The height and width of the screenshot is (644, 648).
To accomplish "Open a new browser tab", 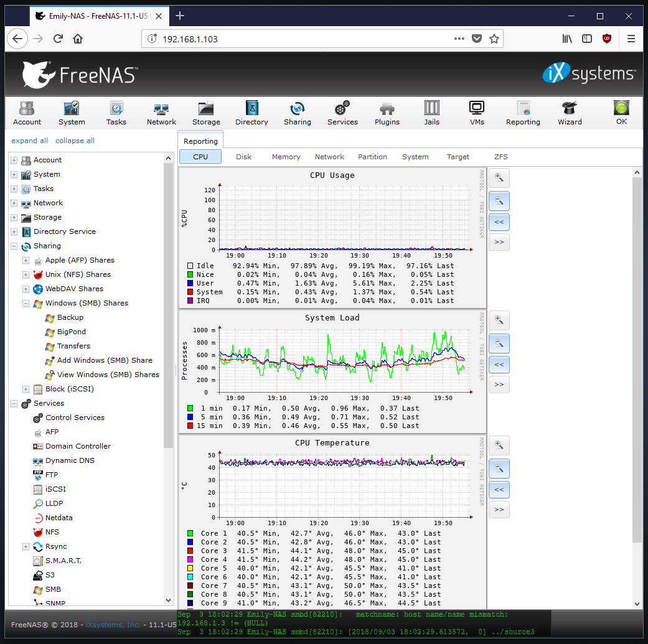I will pyautogui.click(x=180, y=16).
